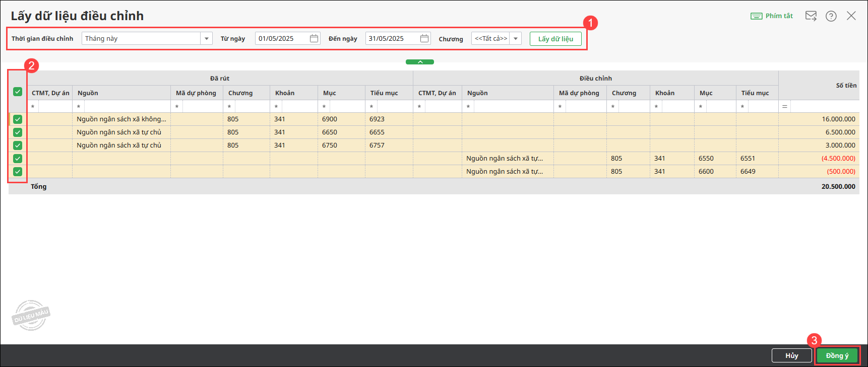Click the Số tiền filter input

pos(825,107)
